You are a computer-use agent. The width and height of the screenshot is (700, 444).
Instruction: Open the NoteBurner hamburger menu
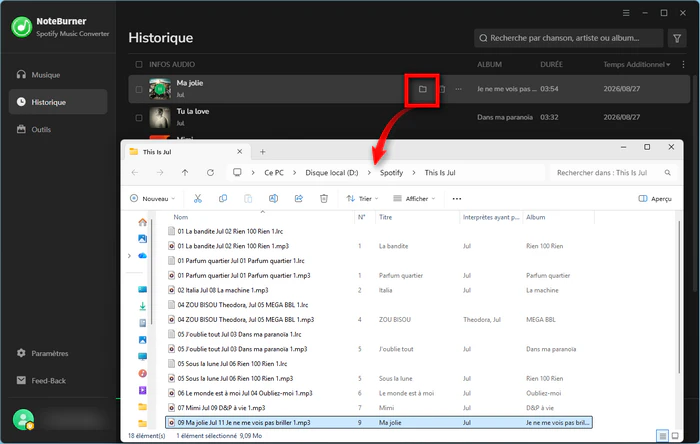pyautogui.click(x=626, y=13)
